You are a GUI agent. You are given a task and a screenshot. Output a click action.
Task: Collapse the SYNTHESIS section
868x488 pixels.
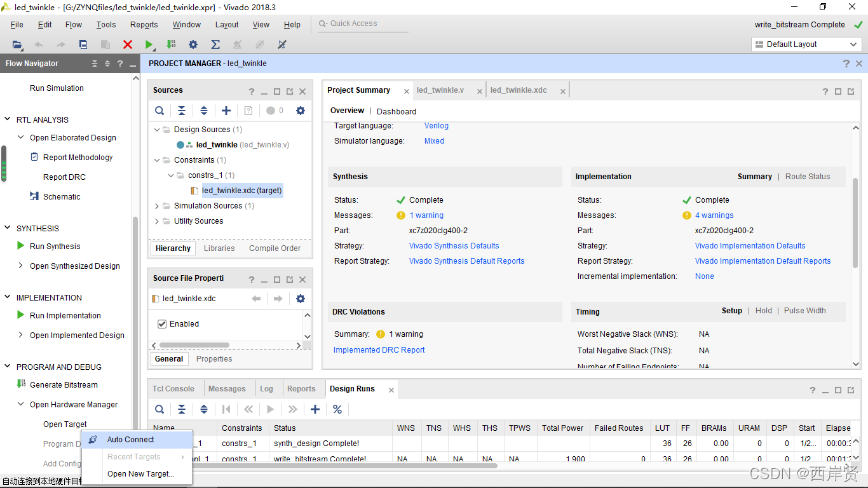(8, 228)
